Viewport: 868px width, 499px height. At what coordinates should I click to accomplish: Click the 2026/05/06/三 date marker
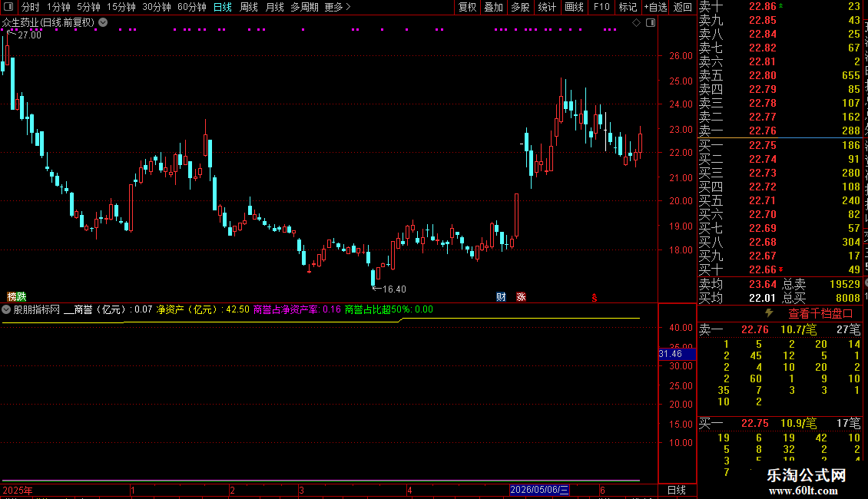pyautogui.click(x=538, y=490)
